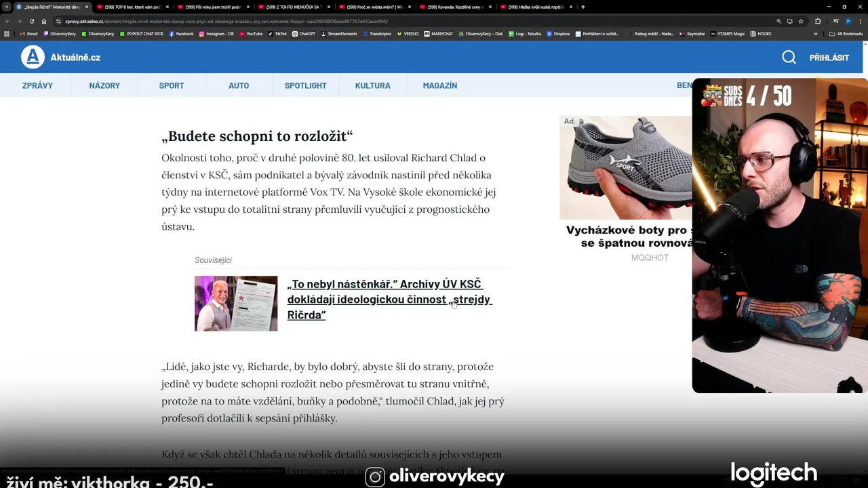Open the Kick OliverovyKecy bookmark

pos(98,33)
